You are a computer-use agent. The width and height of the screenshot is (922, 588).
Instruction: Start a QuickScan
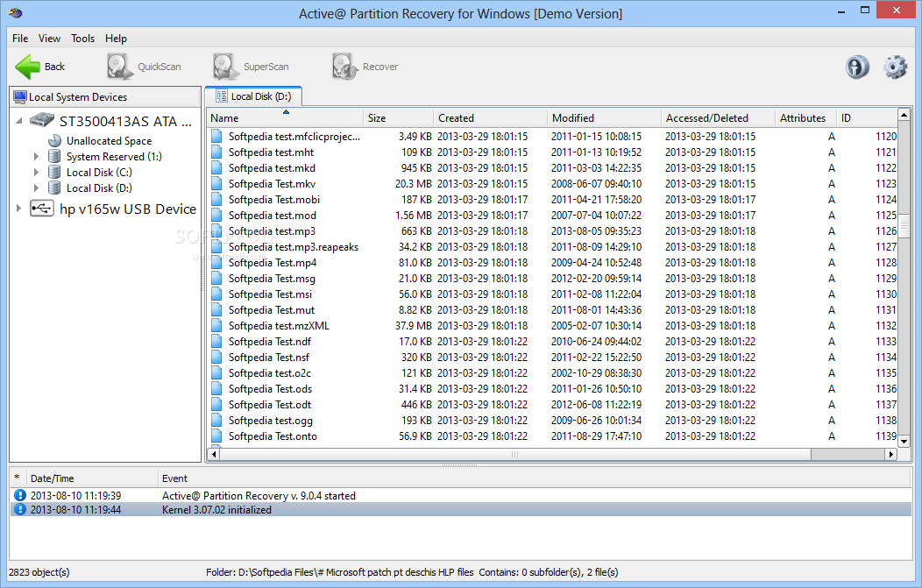coord(144,67)
